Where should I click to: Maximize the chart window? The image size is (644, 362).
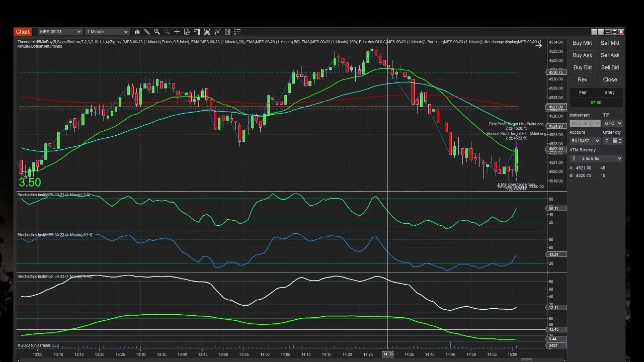(614, 32)
